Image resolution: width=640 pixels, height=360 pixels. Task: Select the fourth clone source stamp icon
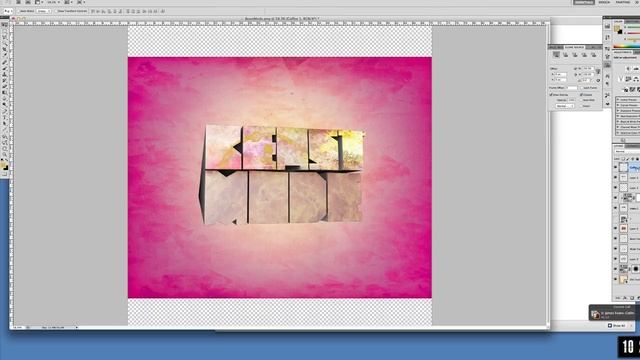coord(584,55)
